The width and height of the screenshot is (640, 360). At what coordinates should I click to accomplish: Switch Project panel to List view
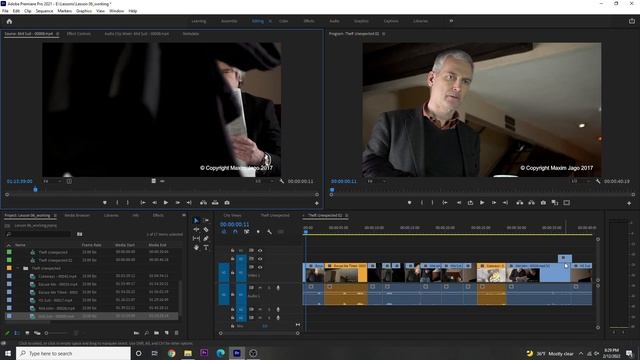point(17,333)
